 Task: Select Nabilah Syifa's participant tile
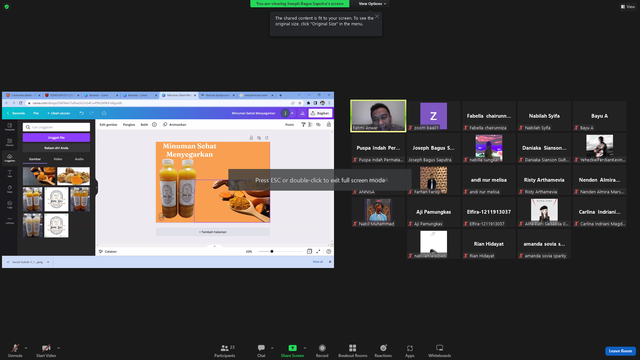[x=544, y=116]
